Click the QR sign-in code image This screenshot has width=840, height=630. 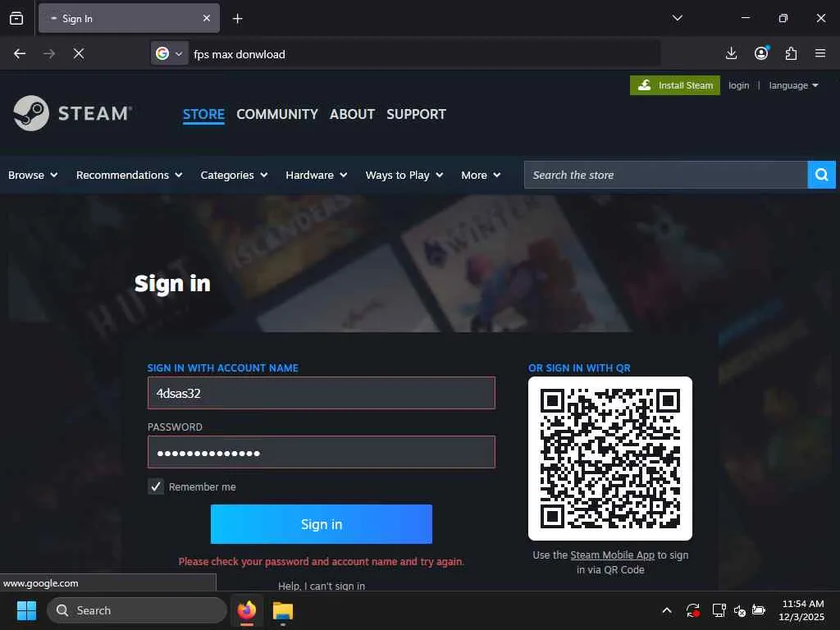tap(610, 459)
